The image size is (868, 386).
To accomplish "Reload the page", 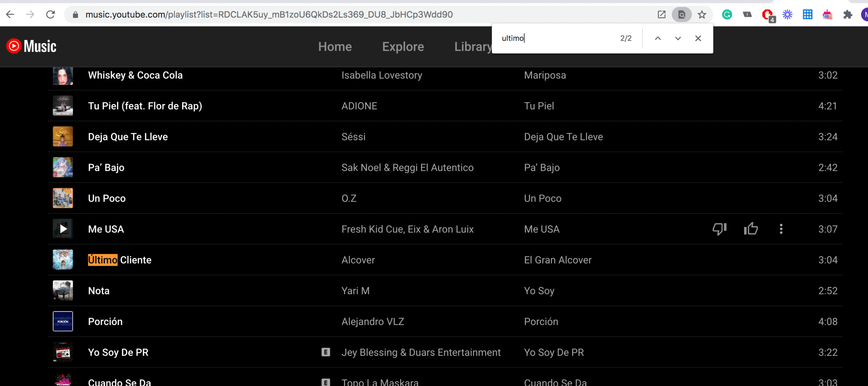I will click(51, 15).
